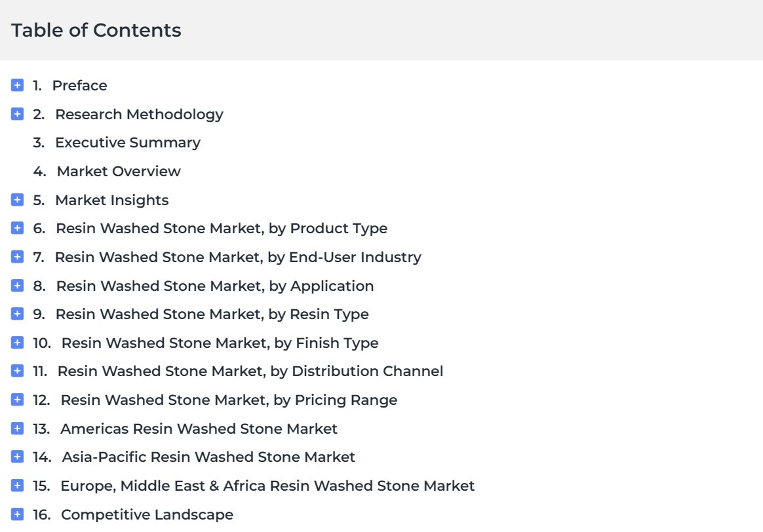Click plus icon for Americas Resin Washed Stone
The image size is (763, 532).
[17, 428]
